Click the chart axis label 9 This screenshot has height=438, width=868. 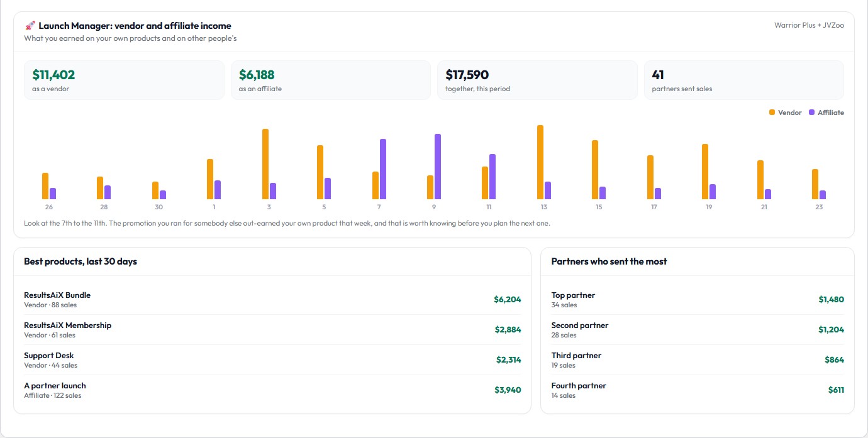[x=434, y=207]
